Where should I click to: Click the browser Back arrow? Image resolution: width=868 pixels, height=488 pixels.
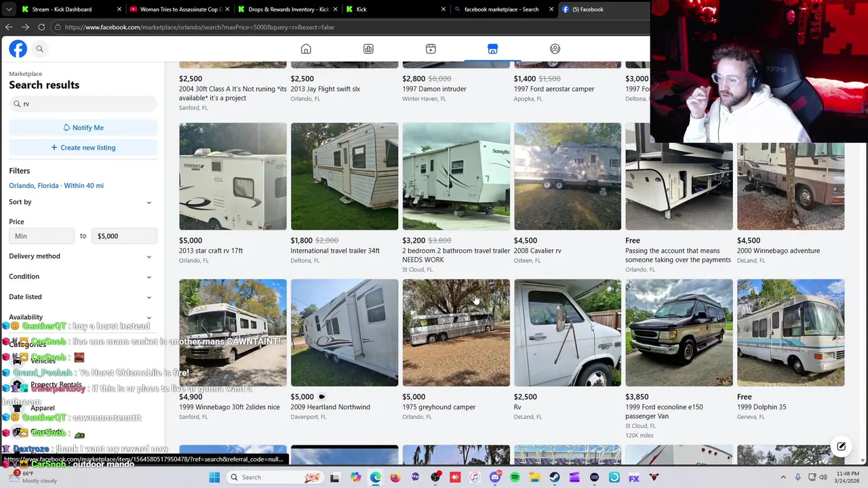click(x=9, y=27)
